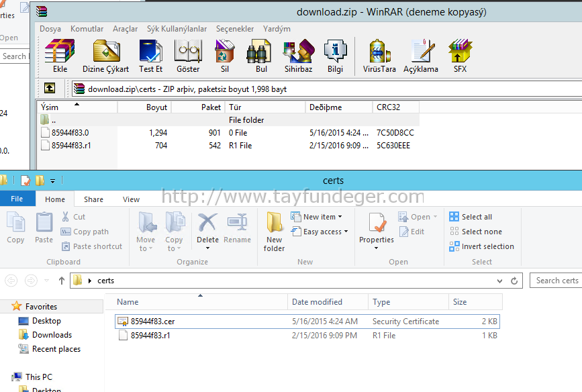The image size is (582, 392).
Task: Expand the address bar history dropdown
Action: 499,281
